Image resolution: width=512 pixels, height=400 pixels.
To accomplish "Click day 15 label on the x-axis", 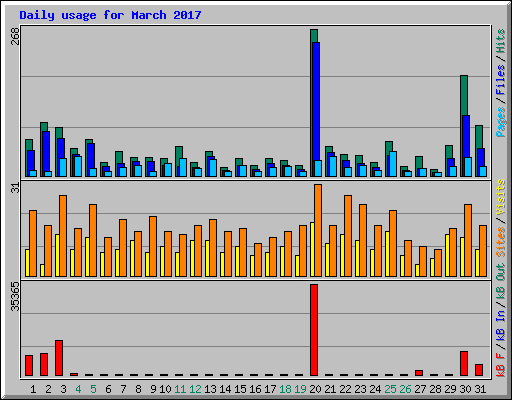I will (240, 389).
